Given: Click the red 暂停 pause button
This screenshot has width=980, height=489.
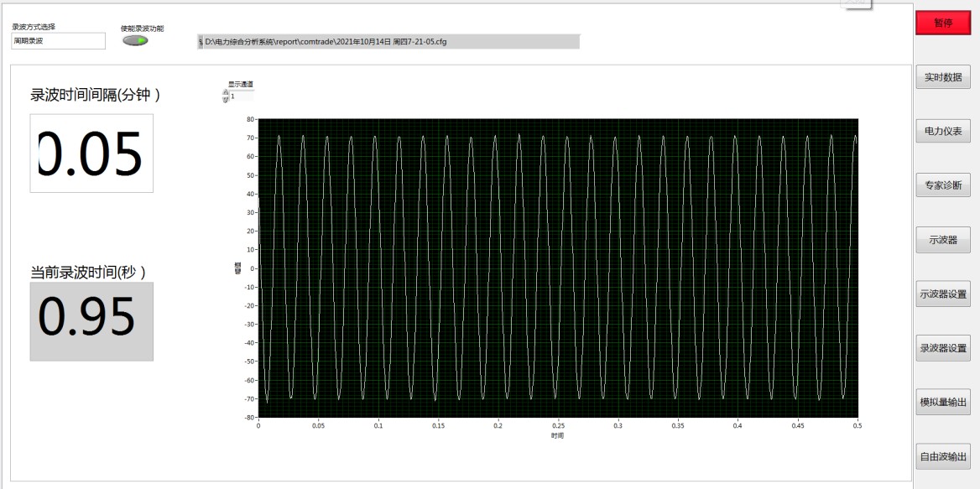Looking at the screenshot, I should 943,23.
